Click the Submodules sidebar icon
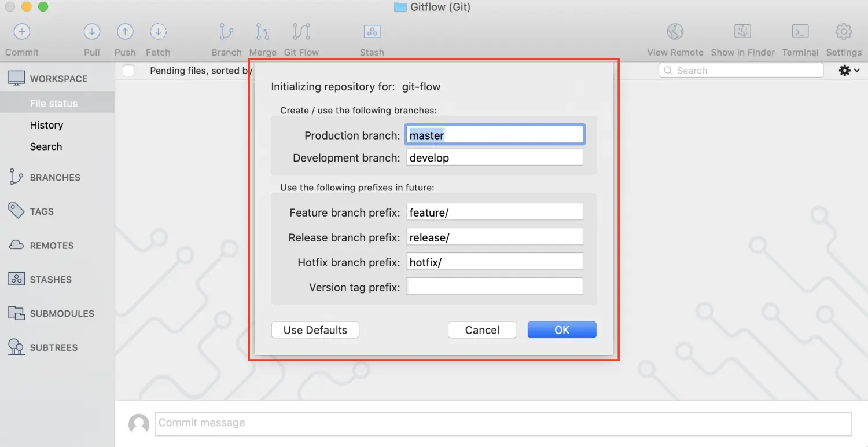The height and width of the screenshot is (447, 868). pyautogui.click(x=16, y=313)
